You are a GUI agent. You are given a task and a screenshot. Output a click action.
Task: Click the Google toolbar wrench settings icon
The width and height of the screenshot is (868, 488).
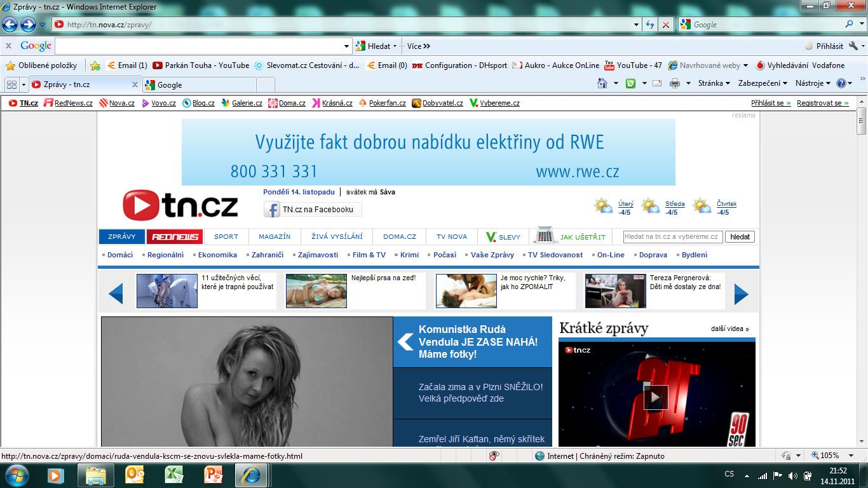point(853,46)
